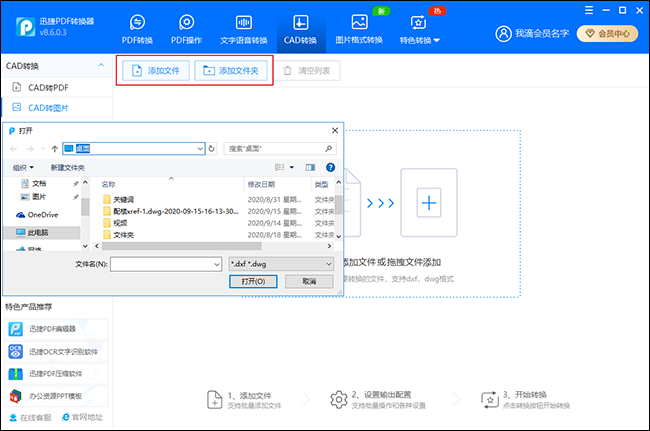Click the 官网地址 link
Image resolution: width=650 pixels, height=431 pixels.
(82, 417)
